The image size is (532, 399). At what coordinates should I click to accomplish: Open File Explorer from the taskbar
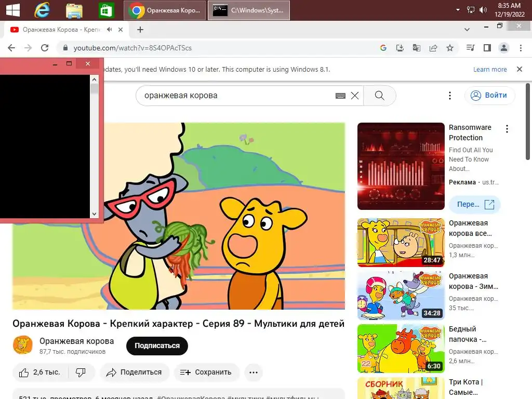click(74, 10)
